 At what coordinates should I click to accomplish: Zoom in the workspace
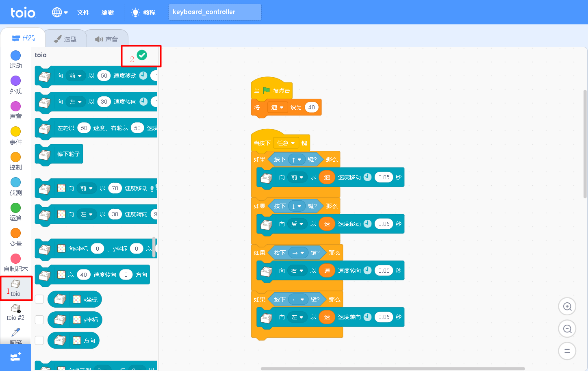tap(567, 307)
